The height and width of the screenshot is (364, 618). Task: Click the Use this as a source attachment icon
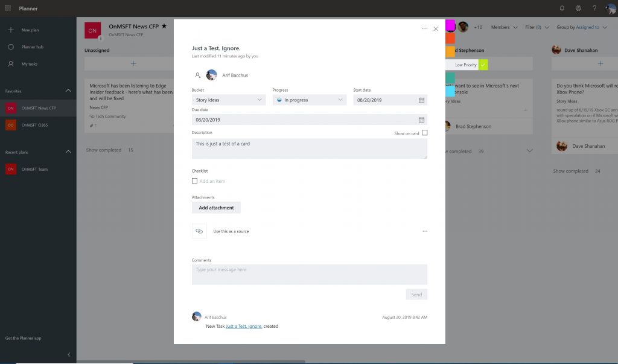199,231
